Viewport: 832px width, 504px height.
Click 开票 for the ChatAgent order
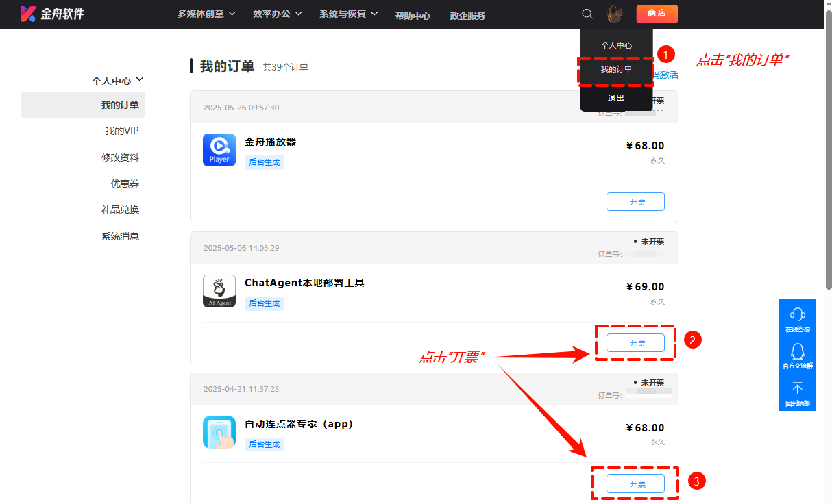[635, 343]
